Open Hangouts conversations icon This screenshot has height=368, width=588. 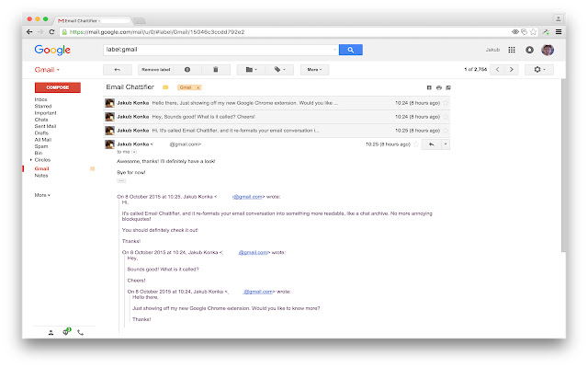tap(66, 331)
